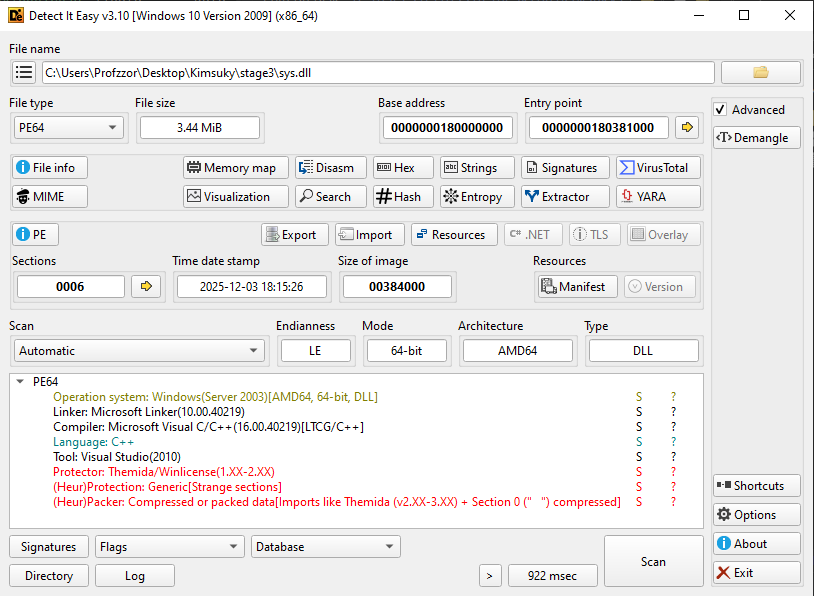
Task: Open the Strings viewer
Action: tap(477, 167)
